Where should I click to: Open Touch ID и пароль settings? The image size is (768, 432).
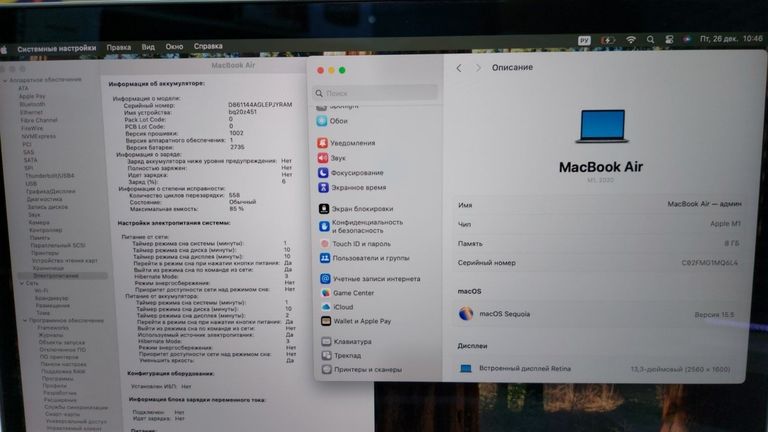click(x=355, y=243)
